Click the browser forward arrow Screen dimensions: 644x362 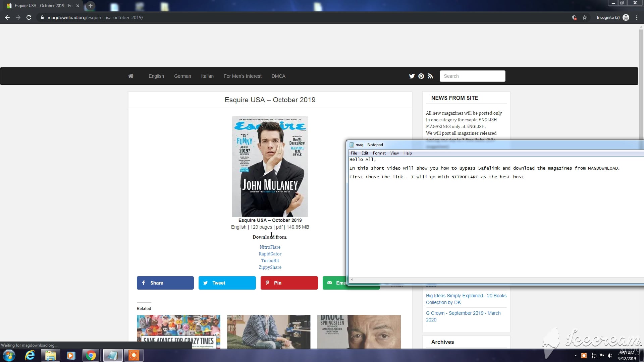(x=18, y=17)
